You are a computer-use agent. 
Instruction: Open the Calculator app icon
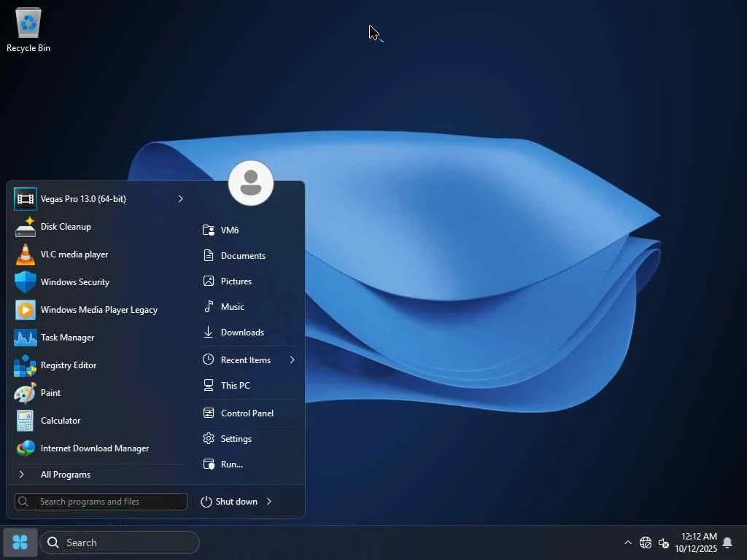pyautogui.click(x=25, y=421)
